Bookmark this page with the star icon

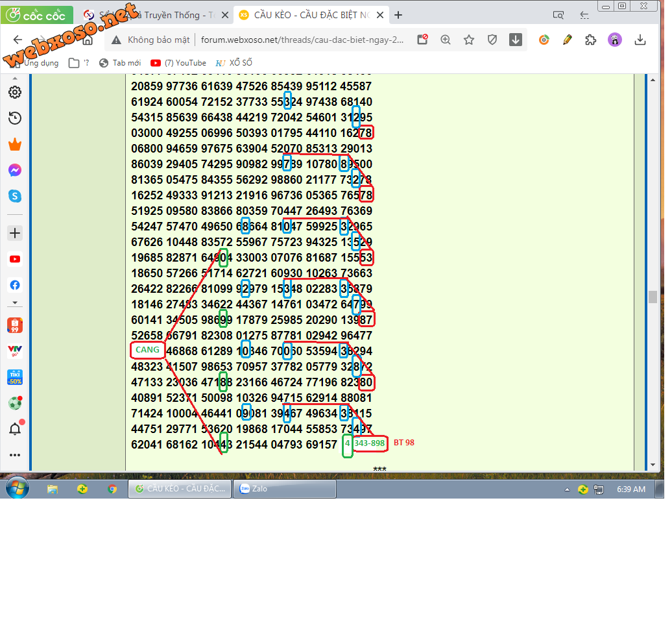point(469,40)
